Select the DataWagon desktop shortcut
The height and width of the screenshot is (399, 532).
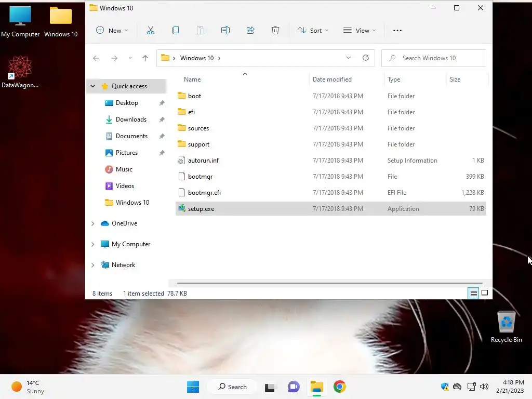click(20, 72)
